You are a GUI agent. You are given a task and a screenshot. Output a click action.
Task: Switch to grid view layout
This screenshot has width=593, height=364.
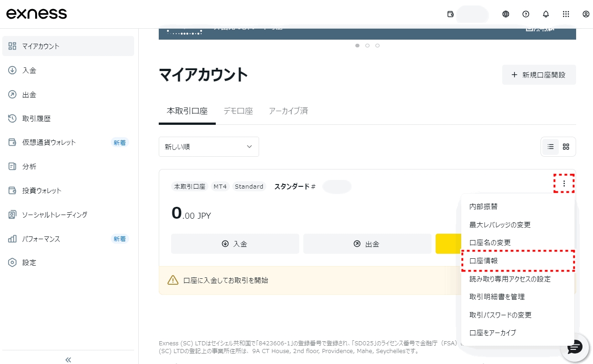(x=566, y=147)
